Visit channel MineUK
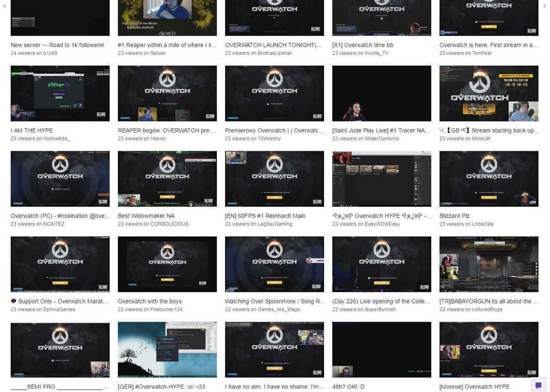Viewport: 550px width, 392px height. [x=482, y=138]
